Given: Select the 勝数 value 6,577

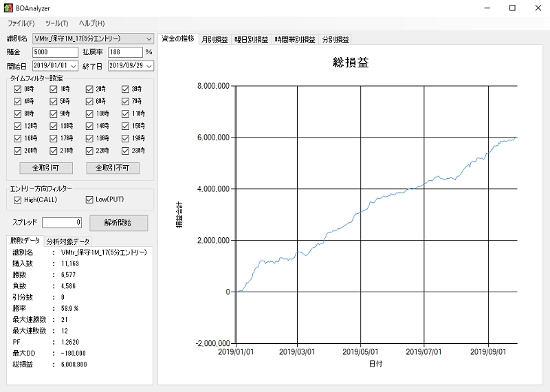Looking at the screenshot, I should (x=68, y=275).
